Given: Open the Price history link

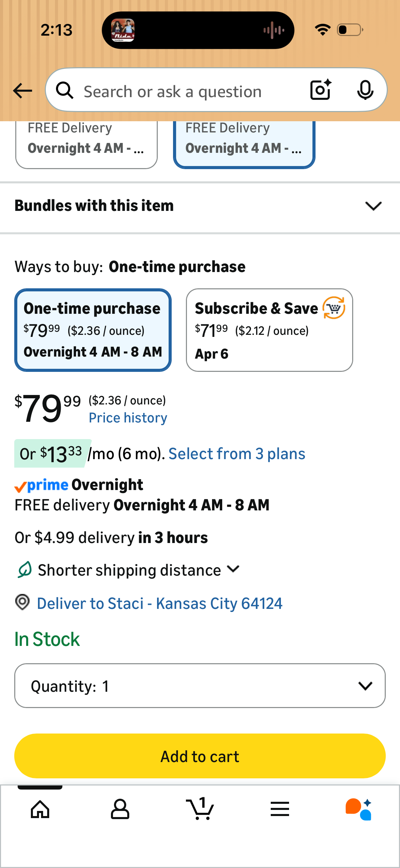Looking at the screenshot, I should pos(128,418).
